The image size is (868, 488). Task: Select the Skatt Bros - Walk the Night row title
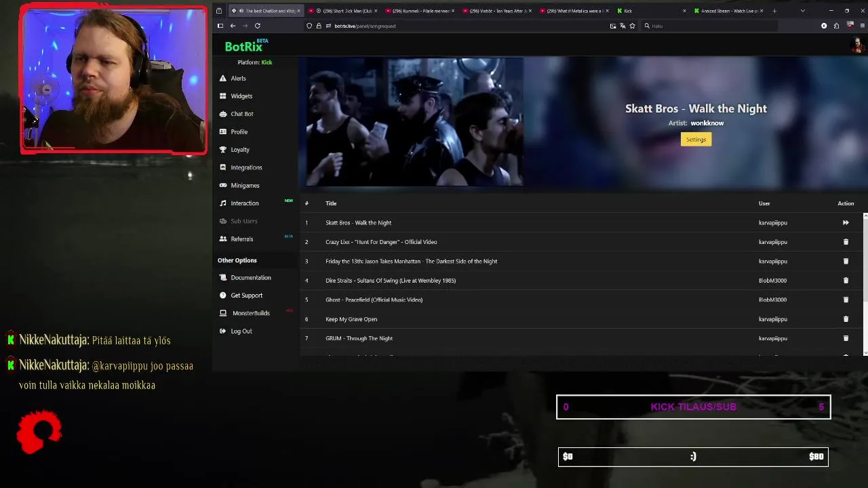coord(358,223)
